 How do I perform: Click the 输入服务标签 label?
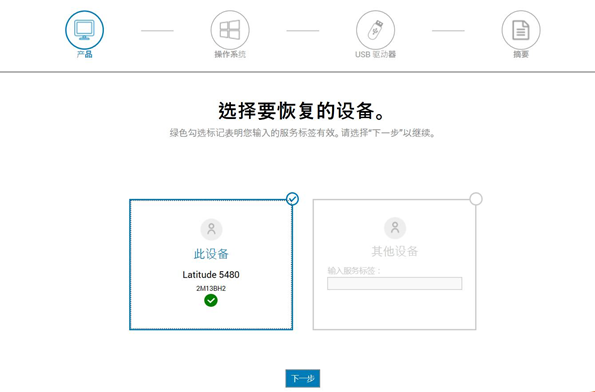354,271
